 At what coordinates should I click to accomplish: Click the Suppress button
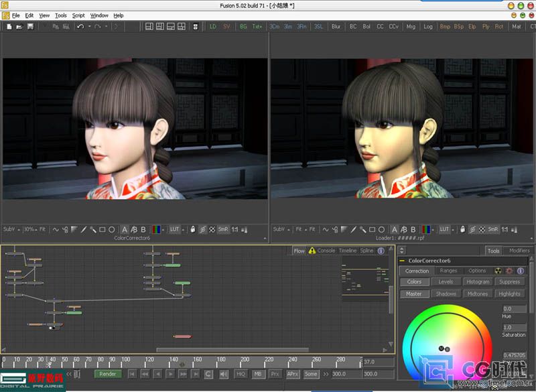point(510,282)
